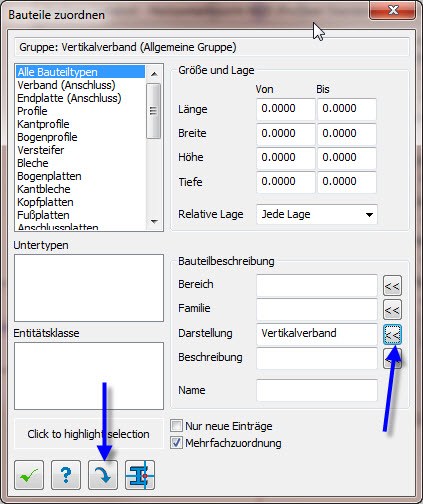Click the Bereich text field

[317, 285]
